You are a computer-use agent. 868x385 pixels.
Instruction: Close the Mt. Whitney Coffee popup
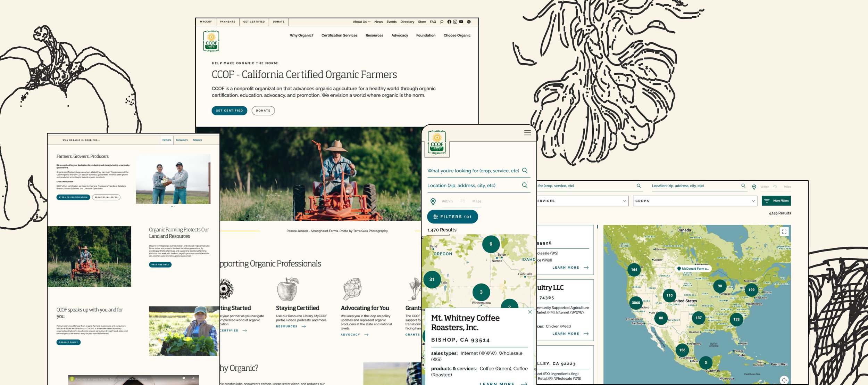click(x=530, y=312)
